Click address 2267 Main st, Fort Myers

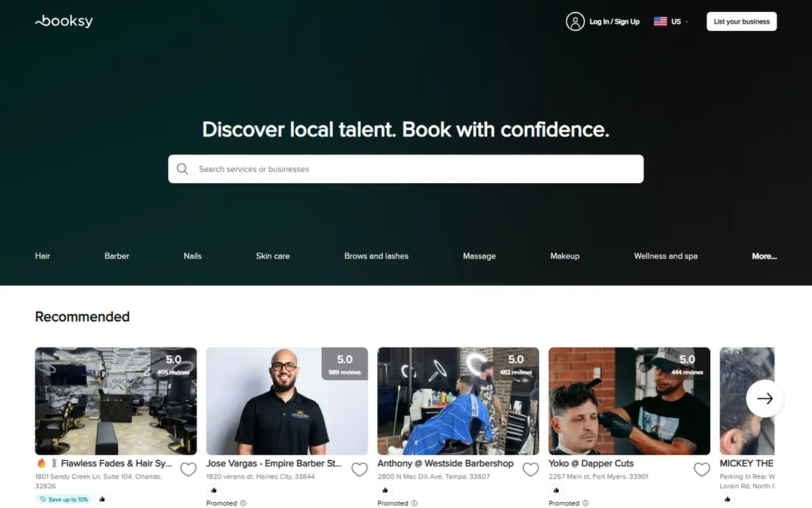599,476
